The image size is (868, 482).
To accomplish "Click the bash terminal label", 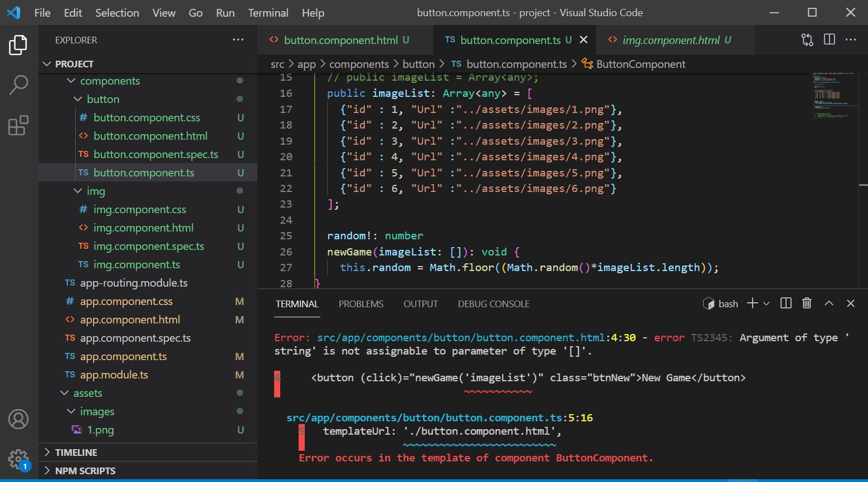I will coord(728,304).
